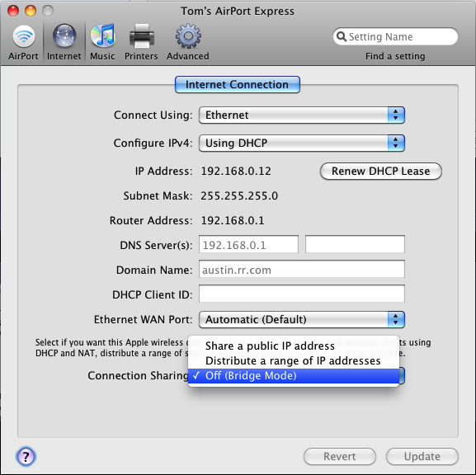Click the Setting Name search field

pyautogui.click(x=395, y=37)
